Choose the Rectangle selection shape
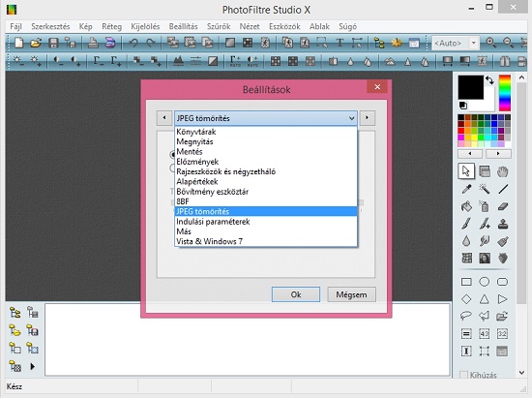This screenshot has width=532, height=398. point(466,282)
